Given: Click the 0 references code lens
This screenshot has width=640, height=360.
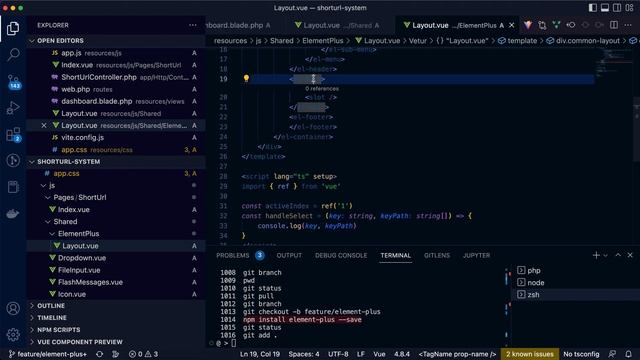Looking at the screenshot, I should coord(322,89).
